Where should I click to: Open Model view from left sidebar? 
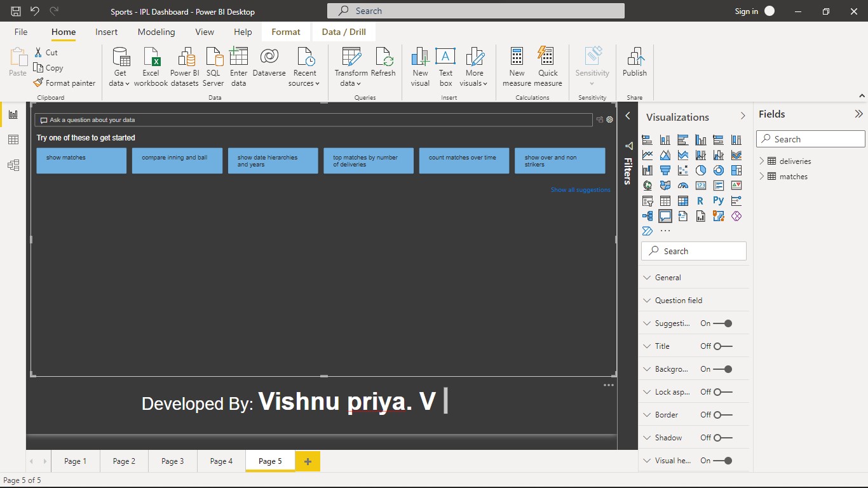tap(13, 165)
